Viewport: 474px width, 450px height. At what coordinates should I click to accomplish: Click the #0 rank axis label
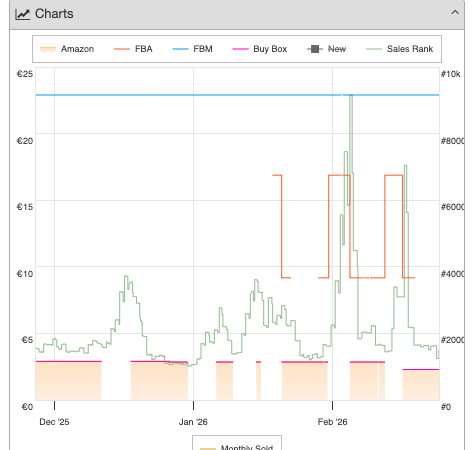coord(446,407)
